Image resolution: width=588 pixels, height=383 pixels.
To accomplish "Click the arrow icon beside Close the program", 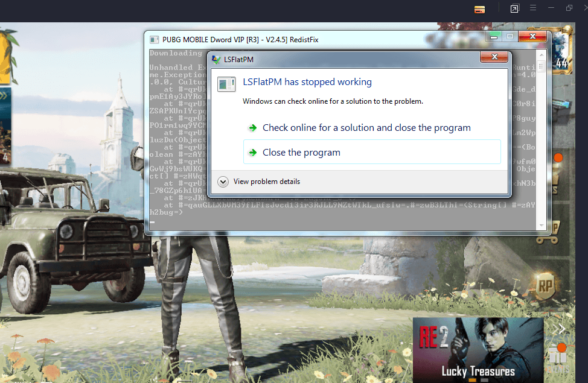I will pos(253,153).
